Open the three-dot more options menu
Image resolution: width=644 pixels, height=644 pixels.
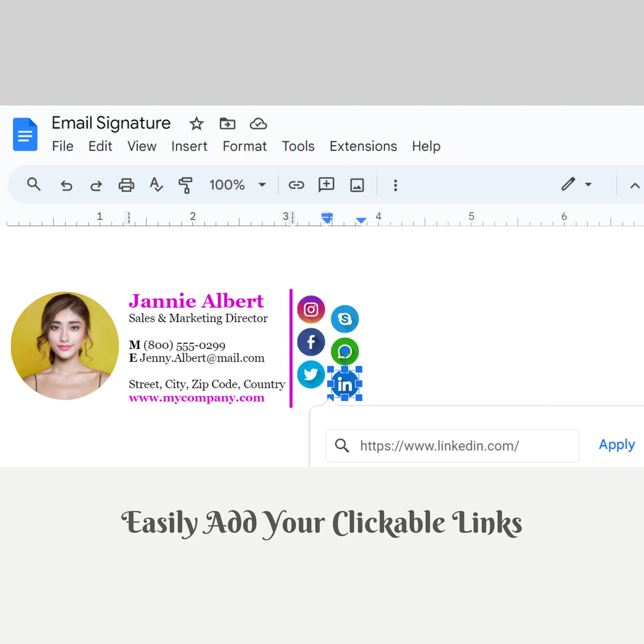point(395,185)
